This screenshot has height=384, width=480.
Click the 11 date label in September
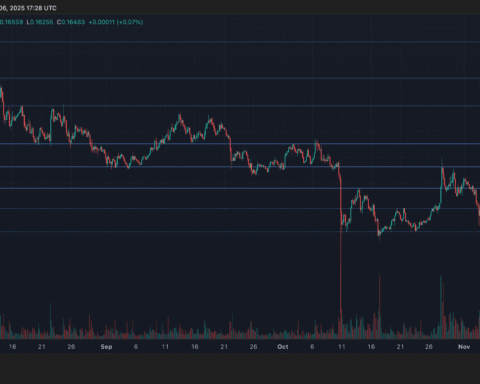pos(165,347)
